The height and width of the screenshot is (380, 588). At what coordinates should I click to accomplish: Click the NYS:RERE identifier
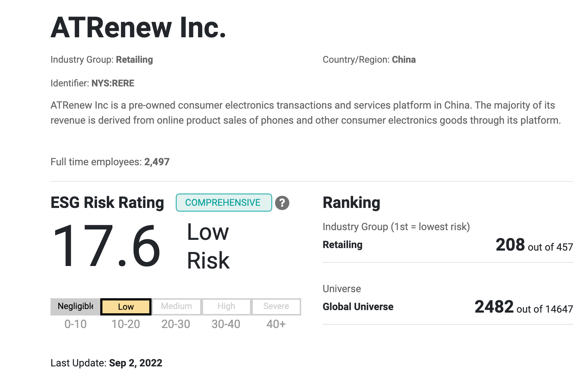(113, 83)
